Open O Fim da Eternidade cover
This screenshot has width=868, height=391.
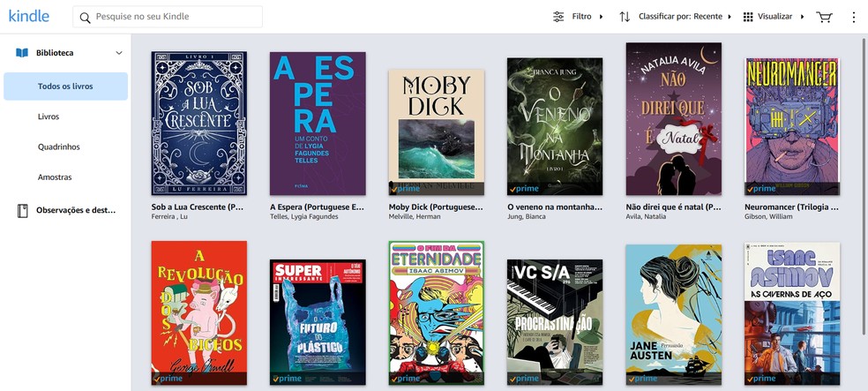click(437, 313)
